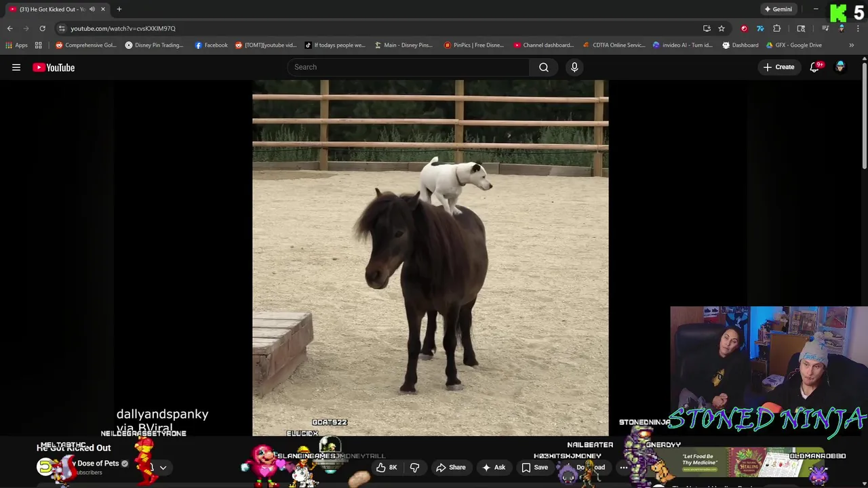Viewport: 868px width, 488px height.
Task: Open the Extensions puzzle icon
Action: pos(777,28)
